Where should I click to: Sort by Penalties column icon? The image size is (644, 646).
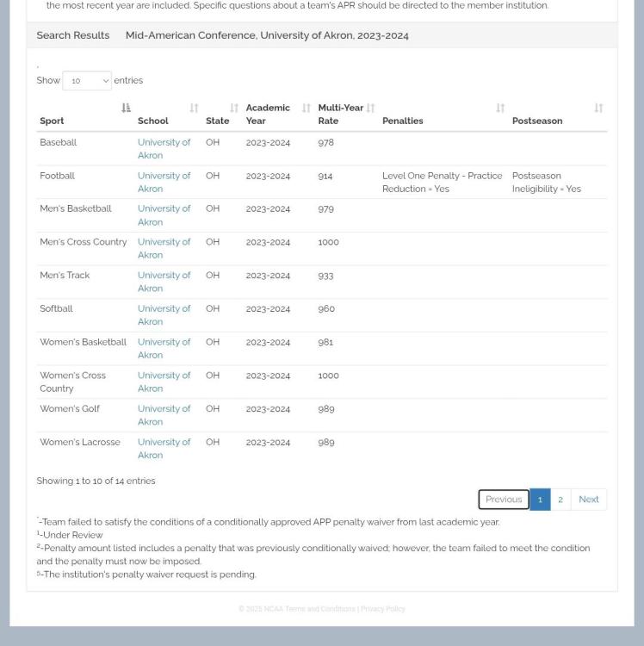500,108
